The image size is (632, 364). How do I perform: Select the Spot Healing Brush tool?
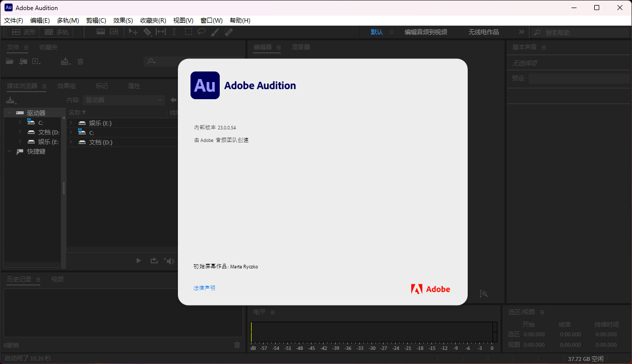[x=228, y=32]
